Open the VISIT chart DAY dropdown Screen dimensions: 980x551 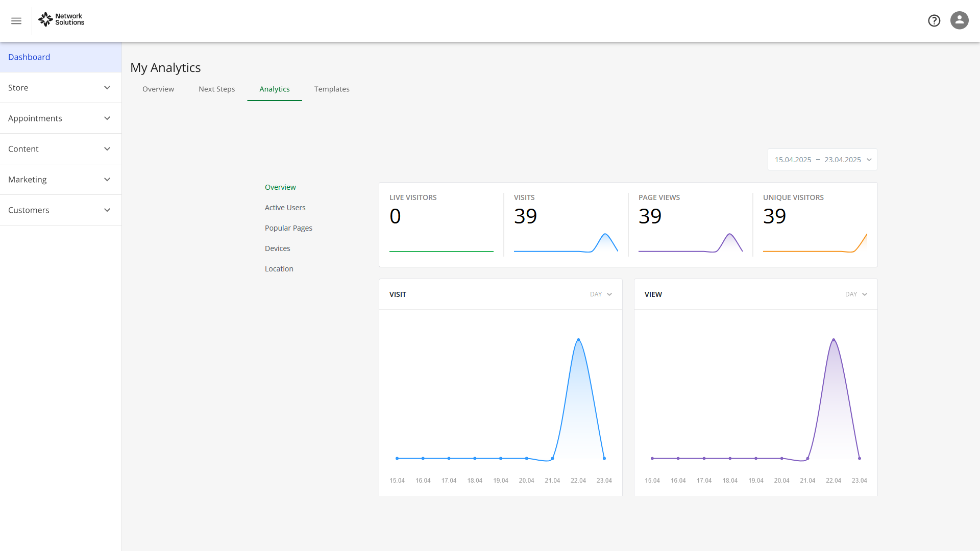(x=601, y=294)
